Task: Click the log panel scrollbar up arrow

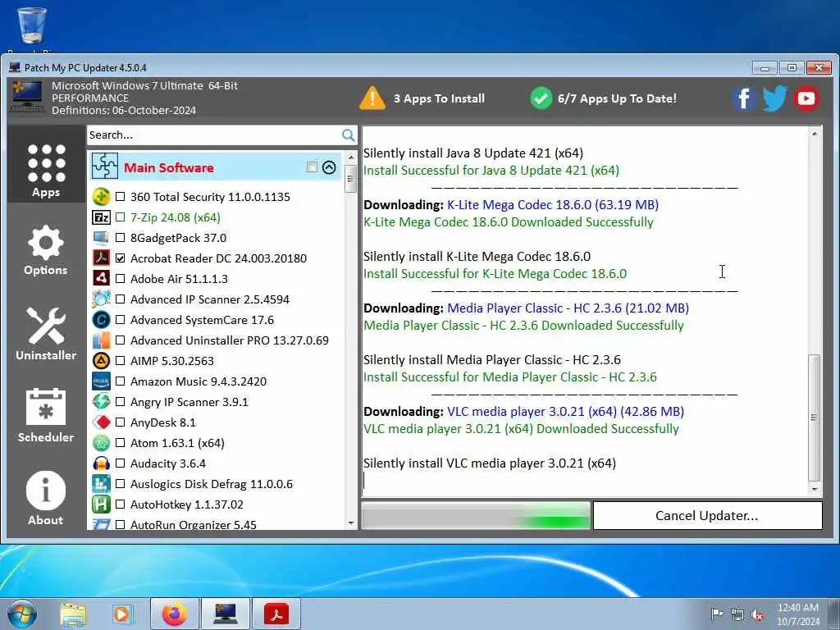Action: [x=815, y=134]
